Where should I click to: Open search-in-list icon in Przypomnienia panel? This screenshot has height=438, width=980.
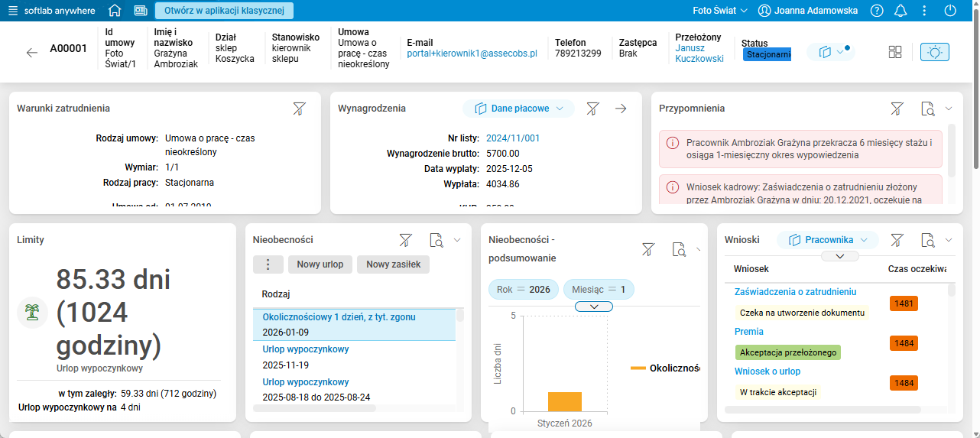[x=927, y=109]
